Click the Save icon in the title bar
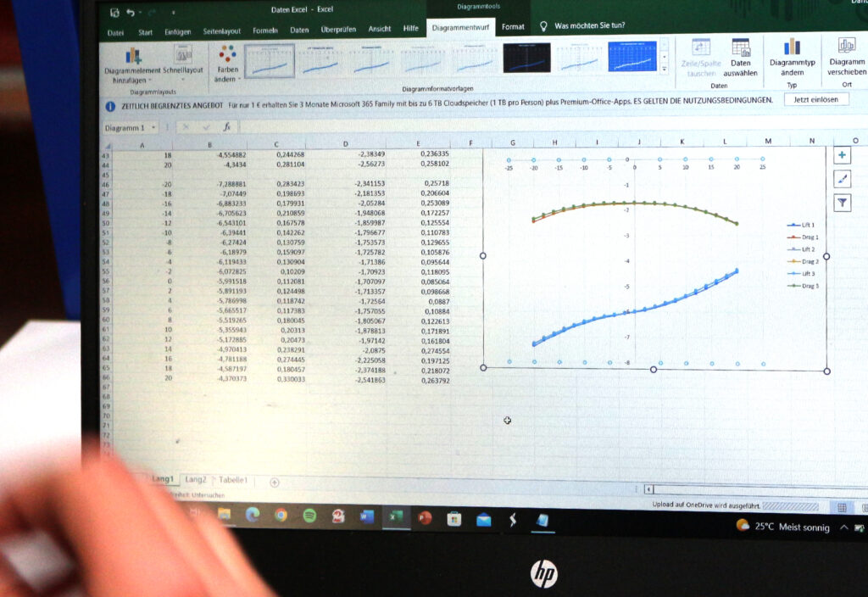The image size is (868, 597). tap(114, 13)
